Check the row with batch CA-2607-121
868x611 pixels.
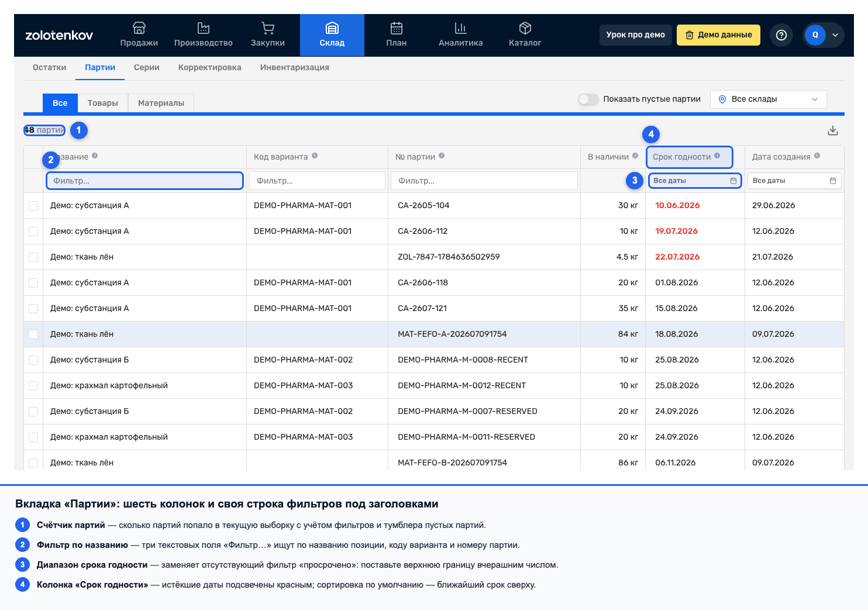click(x=33, y=309)
